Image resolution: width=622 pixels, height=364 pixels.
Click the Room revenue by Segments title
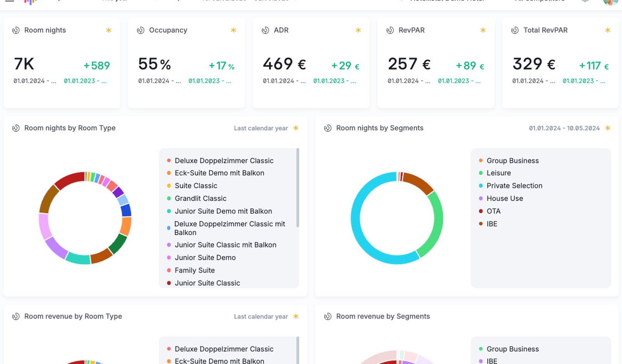coord(383,316)
